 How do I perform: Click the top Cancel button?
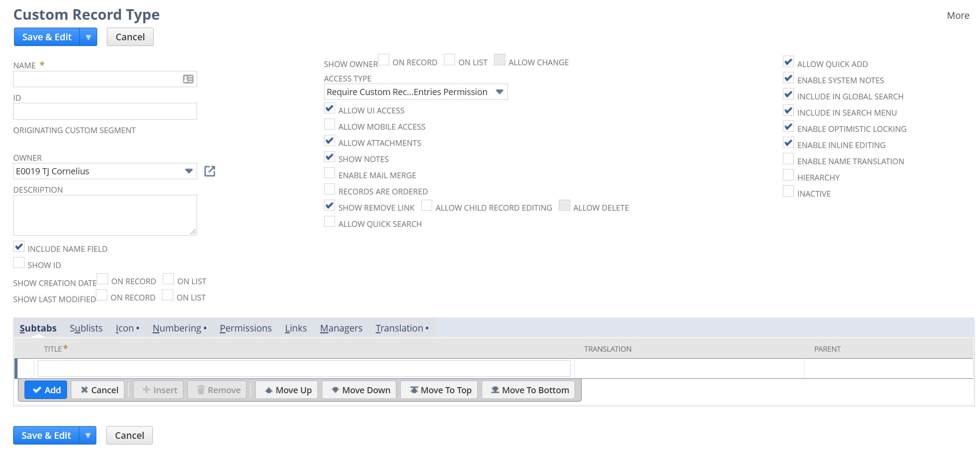tap(130, 37)
